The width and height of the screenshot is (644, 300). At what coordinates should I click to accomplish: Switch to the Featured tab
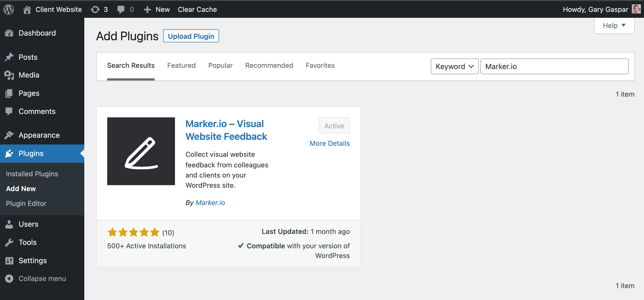(x=181, y=65)
